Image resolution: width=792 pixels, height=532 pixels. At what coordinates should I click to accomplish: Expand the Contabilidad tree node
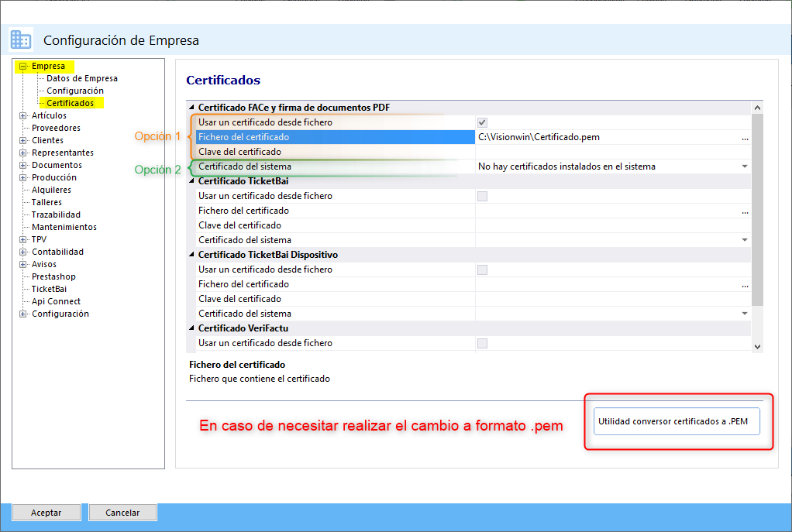(22, 252)
